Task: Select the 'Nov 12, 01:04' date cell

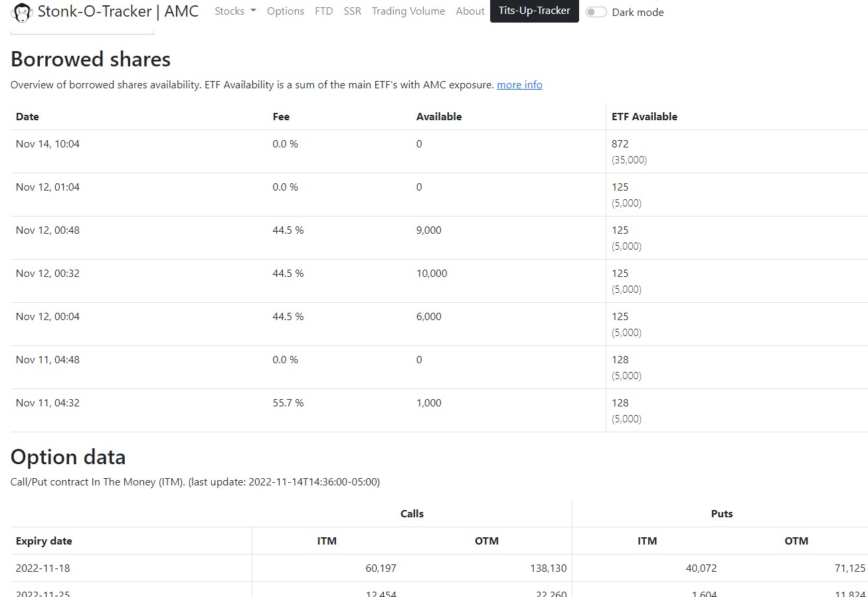Action: (48, 187)
